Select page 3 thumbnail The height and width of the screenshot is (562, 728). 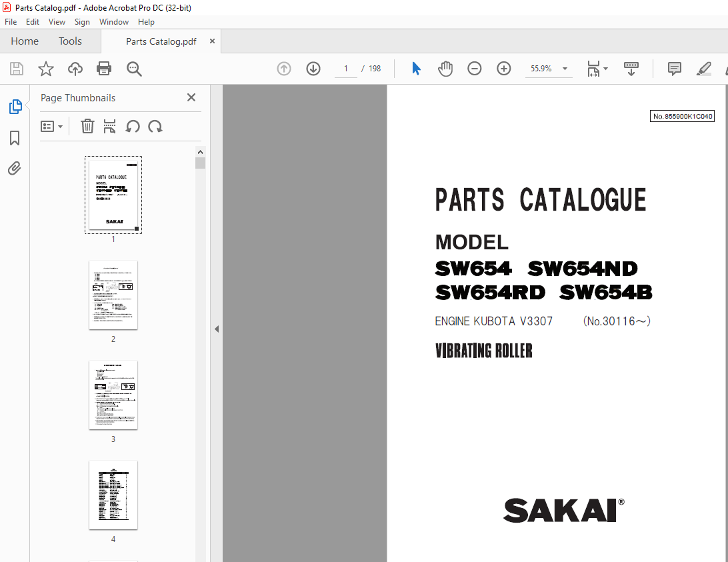click(113, 395)
